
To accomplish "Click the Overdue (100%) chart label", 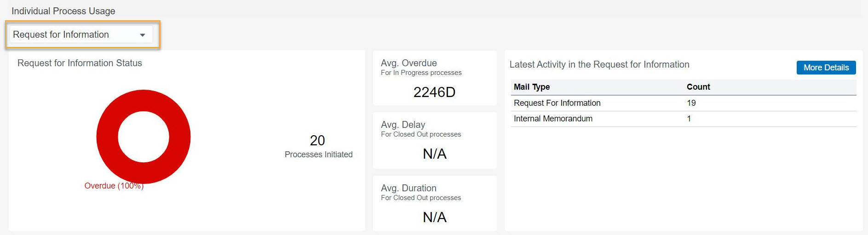I will coord(114,186).
